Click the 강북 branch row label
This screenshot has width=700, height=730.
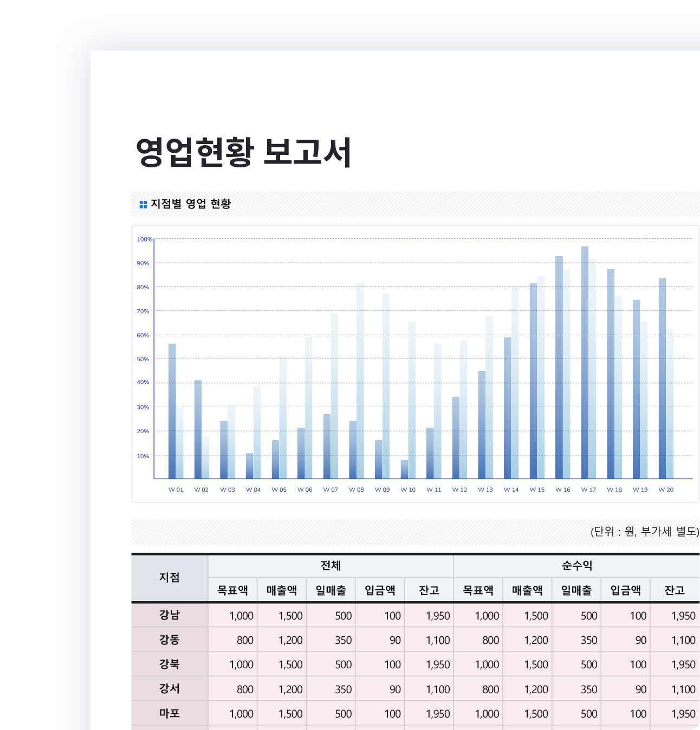tap(170, 664)
